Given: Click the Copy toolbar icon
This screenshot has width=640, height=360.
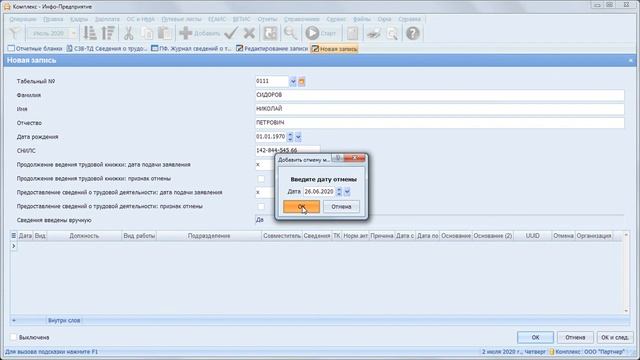Looking at the screenshot, I should click(147, 33).
